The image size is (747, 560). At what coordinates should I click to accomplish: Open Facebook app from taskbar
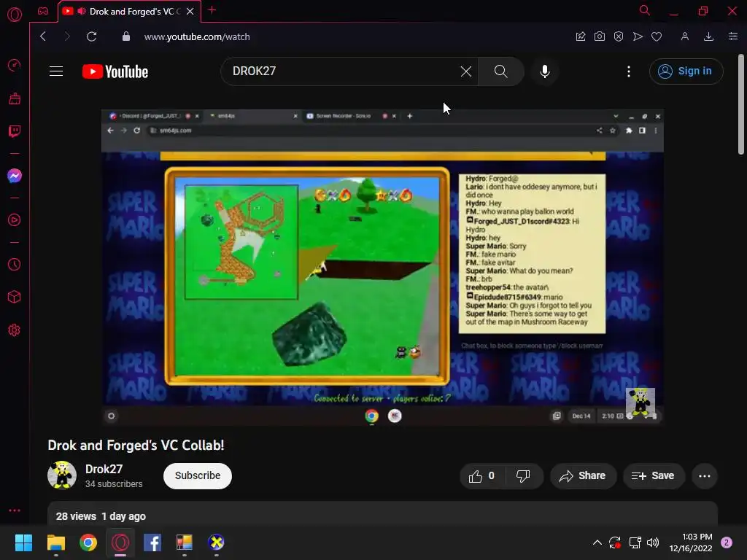tap(152, 542)
